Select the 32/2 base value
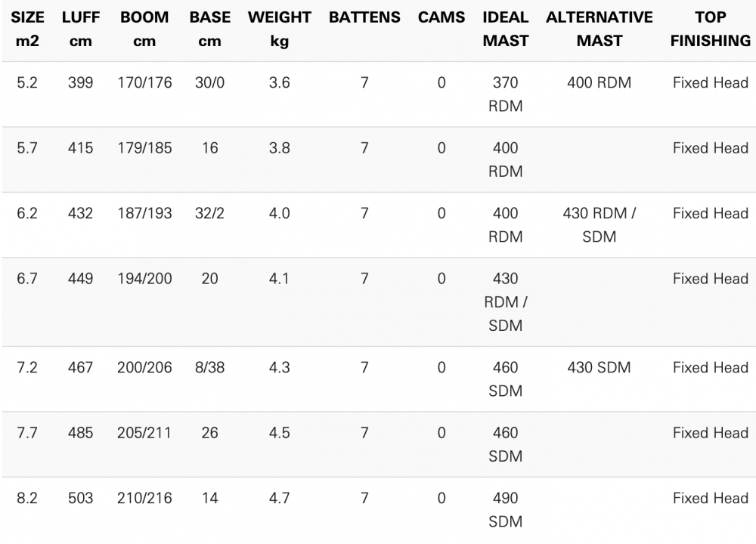The height and width of the screenshot is (544, 756). click(x=209, y=214)
